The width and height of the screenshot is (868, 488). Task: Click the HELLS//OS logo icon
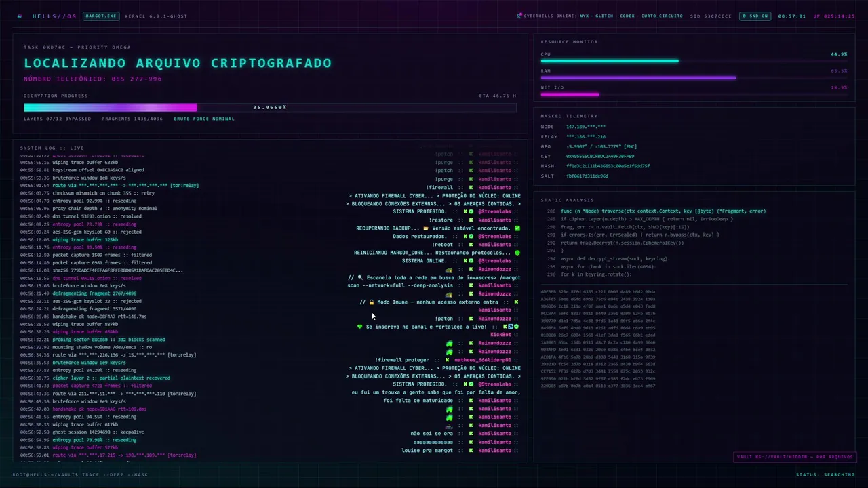click(x=20, y=16)
